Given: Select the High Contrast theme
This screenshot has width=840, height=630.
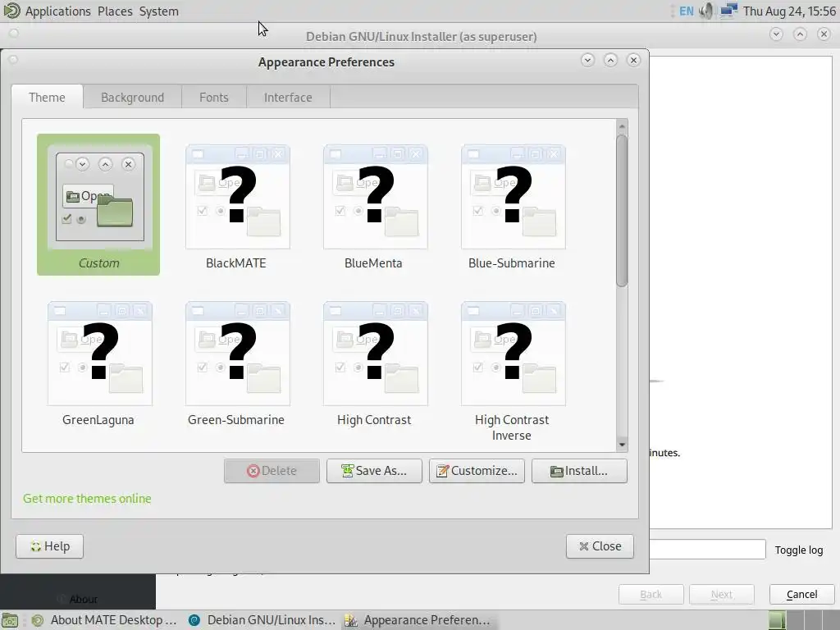Looking at the screenshot, I should (374, 364).
